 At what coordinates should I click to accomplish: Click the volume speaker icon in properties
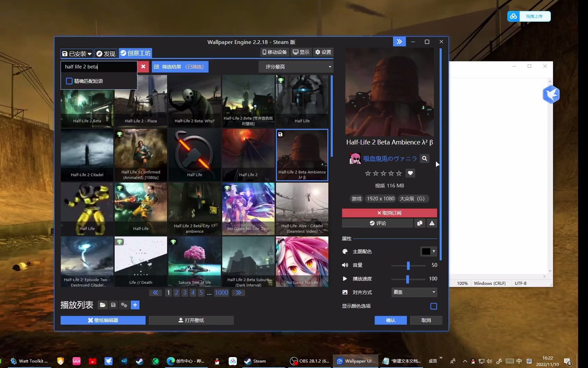tap(345, 265)
